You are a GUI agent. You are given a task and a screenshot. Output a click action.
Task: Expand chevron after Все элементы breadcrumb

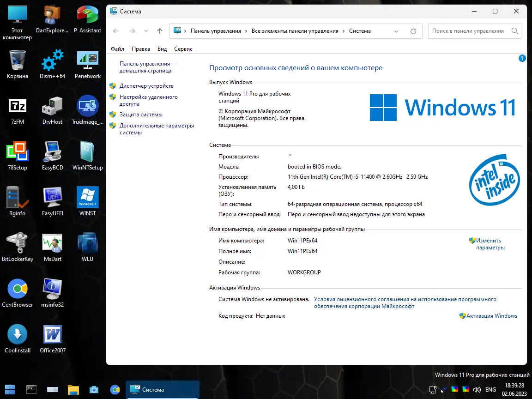344,31
